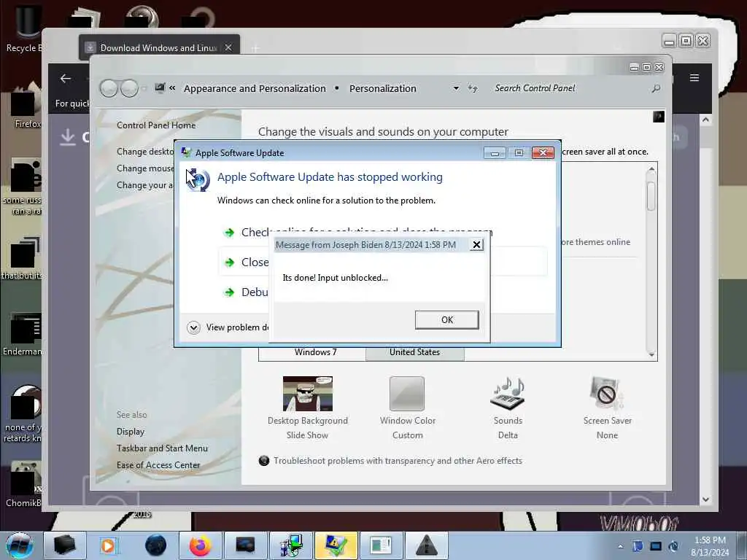Select the Windows 7 theme
Image resolution: width=747 pixels, height=560 pixels.
click(x=315, y=352)
